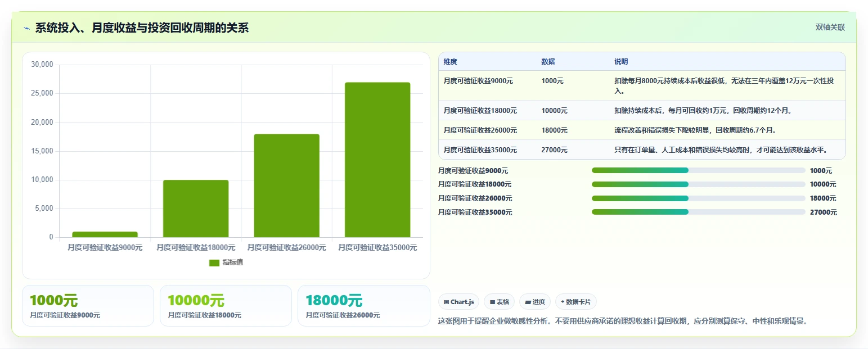Click the 25,000 y-axis tick label
Screen dimensions: 868x349
tap(42, 93)
